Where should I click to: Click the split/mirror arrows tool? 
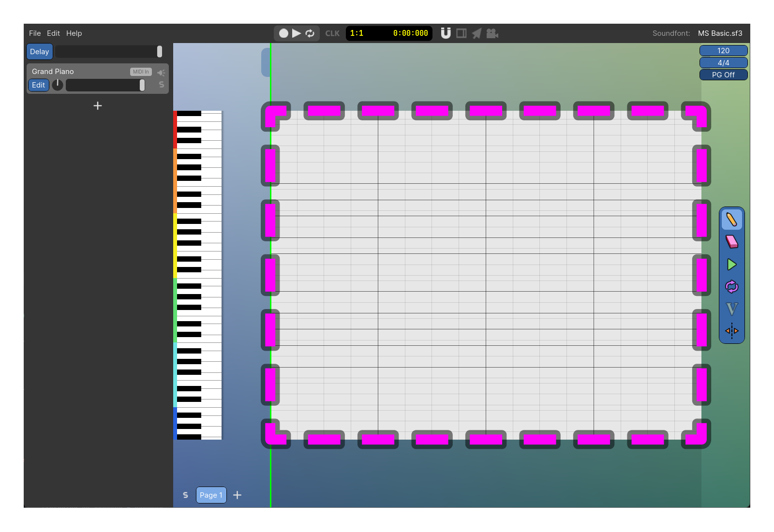pos(731,331)
